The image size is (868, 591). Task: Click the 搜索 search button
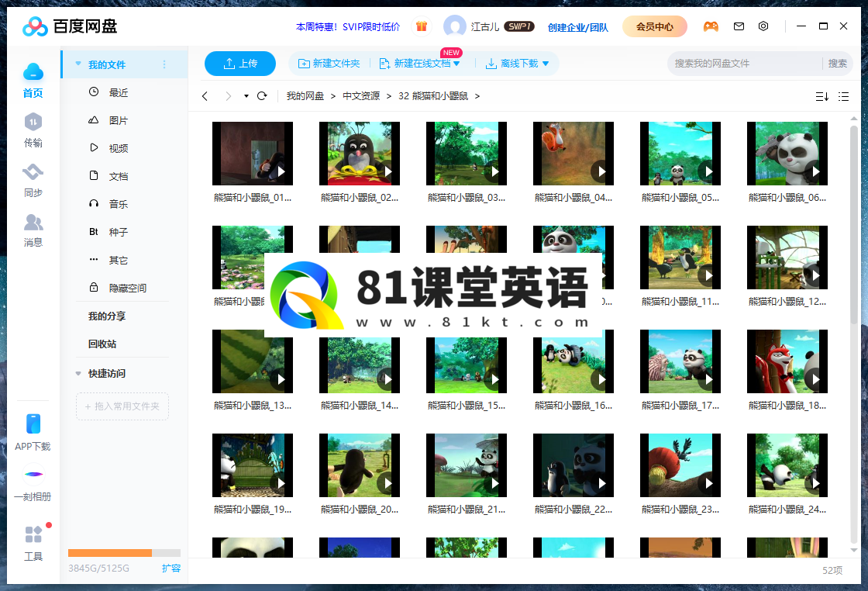pos(837,64)
